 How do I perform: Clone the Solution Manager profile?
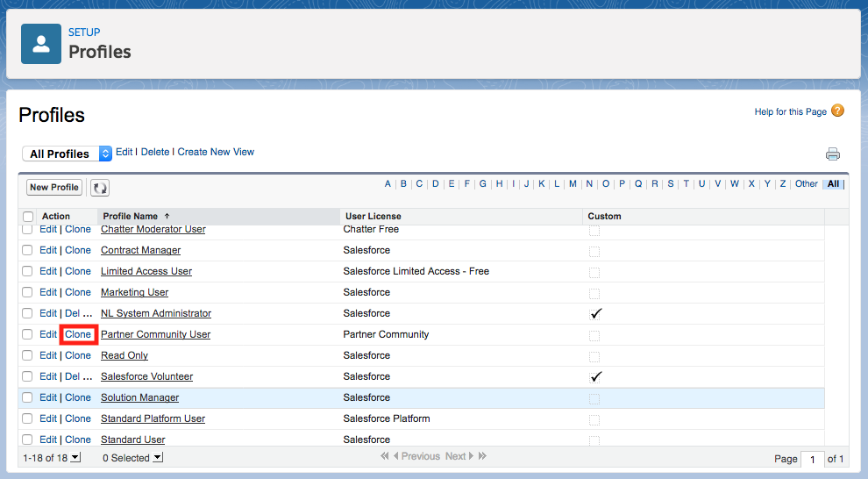point(78,397)
